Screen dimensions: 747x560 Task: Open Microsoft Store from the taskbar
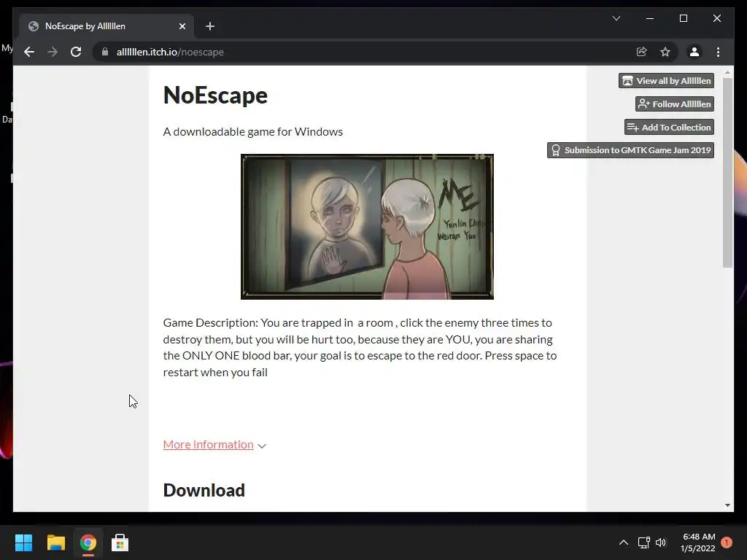[x=120, y=542]
